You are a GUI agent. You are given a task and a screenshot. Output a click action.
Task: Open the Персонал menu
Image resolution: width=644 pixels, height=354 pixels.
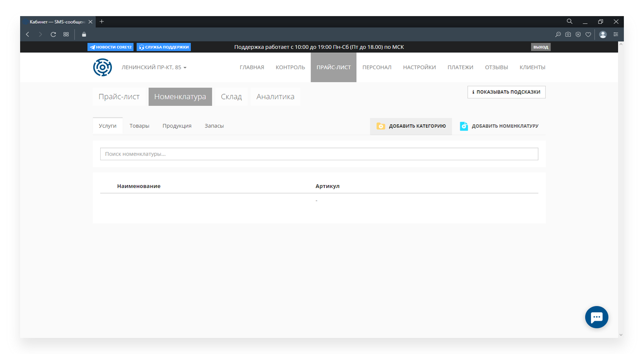tap(377, 67)
